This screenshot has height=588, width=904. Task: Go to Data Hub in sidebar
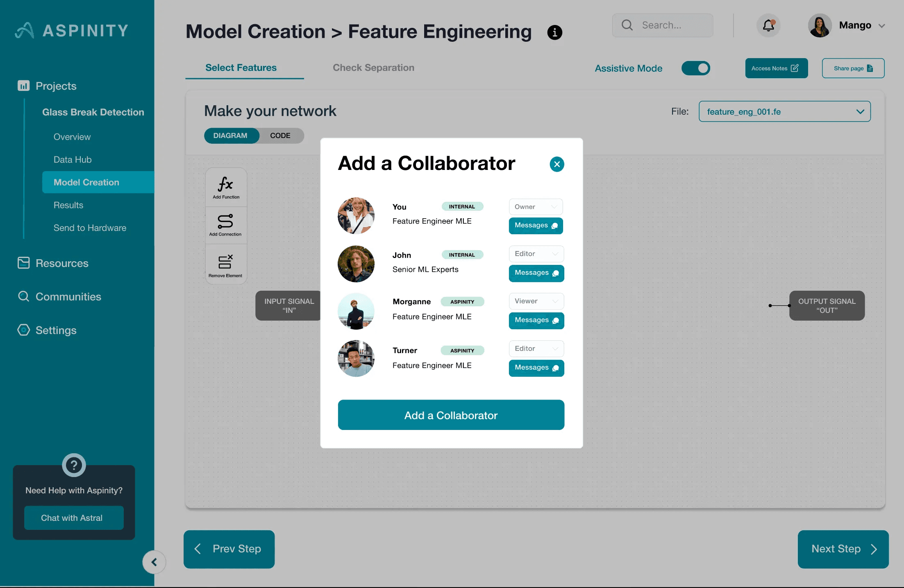(x=73, y=160)
